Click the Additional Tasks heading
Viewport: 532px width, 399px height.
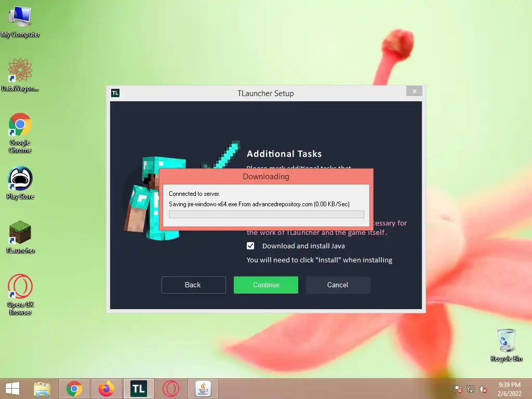(284, 154)
